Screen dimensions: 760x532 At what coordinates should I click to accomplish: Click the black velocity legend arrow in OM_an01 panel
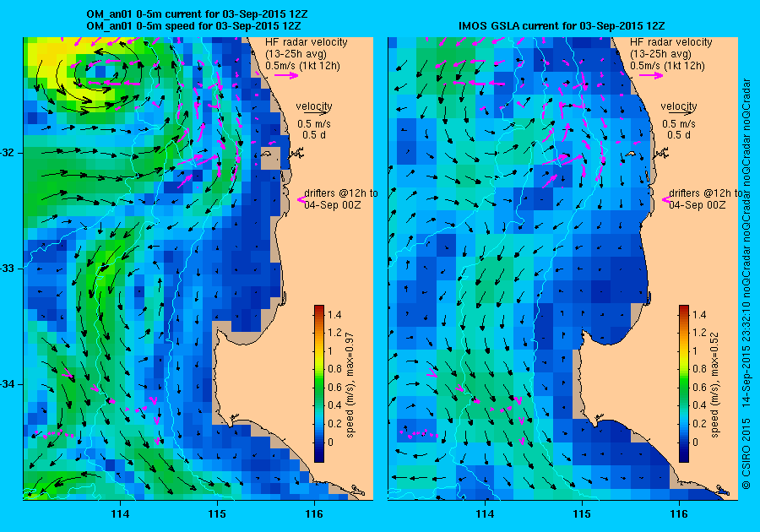click(x=314, y=113)
